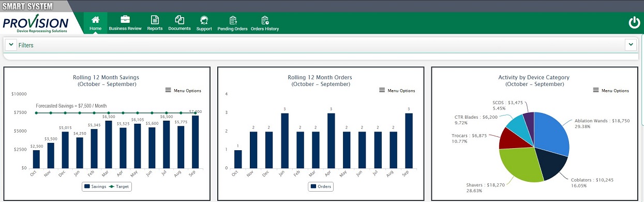Click the Filters label
Viewport: 644px width, 202px height.
26,46
